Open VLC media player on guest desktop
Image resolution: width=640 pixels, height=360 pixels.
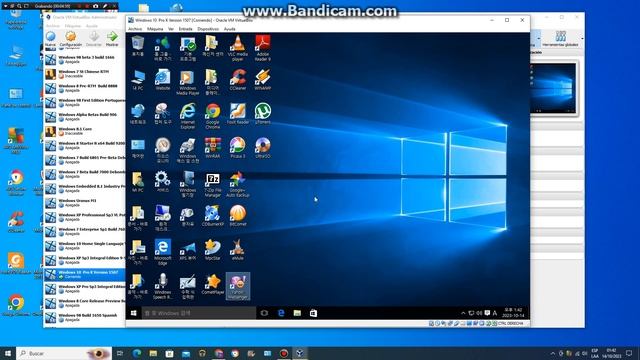click(x=238, y=48)
